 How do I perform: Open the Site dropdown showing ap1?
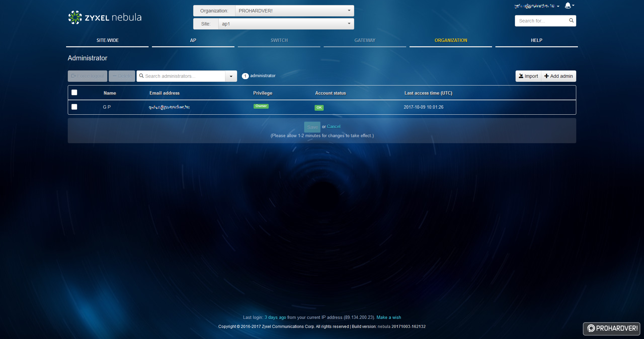coord(286,24)
